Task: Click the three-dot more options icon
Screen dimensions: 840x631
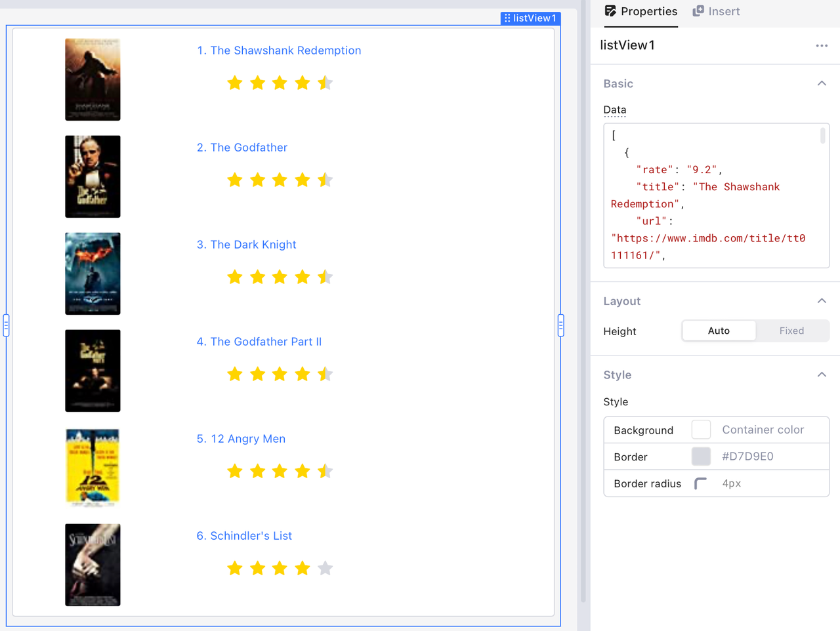Action: point(822,46)
